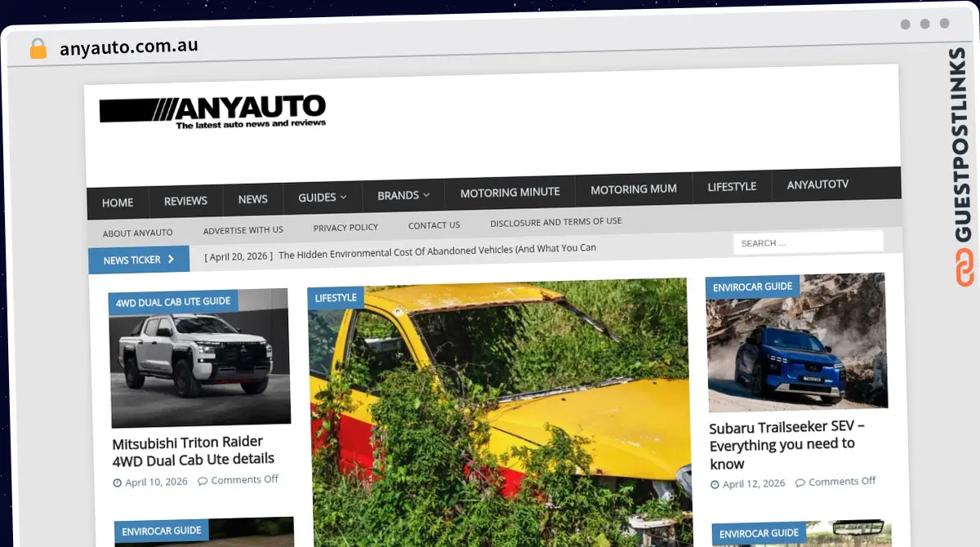Open the Mitsubishi Triton ute thumbnail
The image size is (980, 547).
tap(200, 358)
